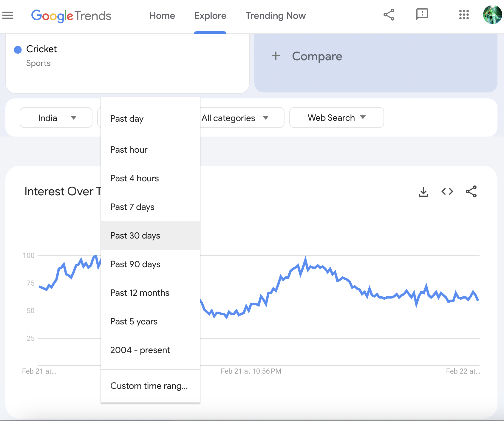
Task: Click the blue dot next to Cricket
Action: 18,50
